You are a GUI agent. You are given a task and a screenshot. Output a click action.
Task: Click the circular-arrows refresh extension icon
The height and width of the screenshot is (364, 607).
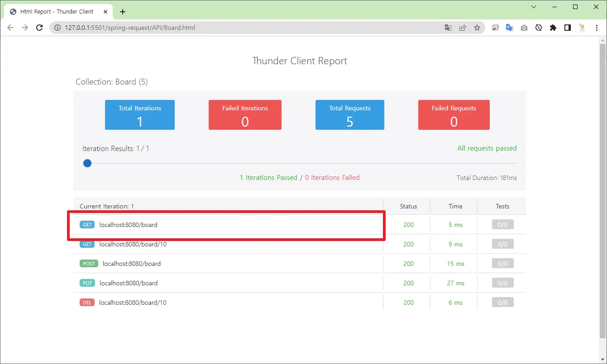point(539,28)
